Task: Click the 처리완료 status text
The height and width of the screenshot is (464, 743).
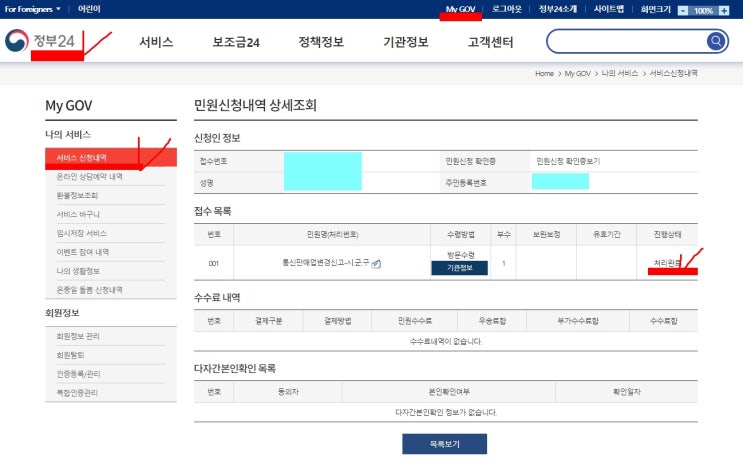Action: click(x=667, y=264)
